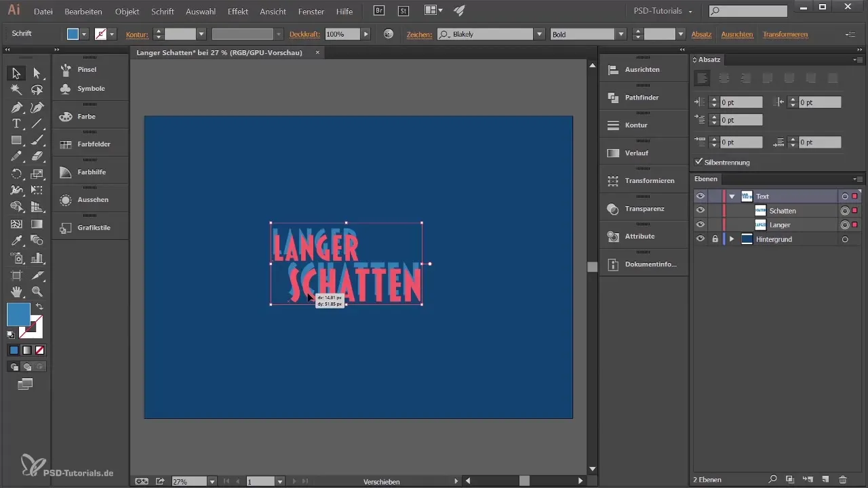Open Ebenen panel options menu

tap(857, 179)
